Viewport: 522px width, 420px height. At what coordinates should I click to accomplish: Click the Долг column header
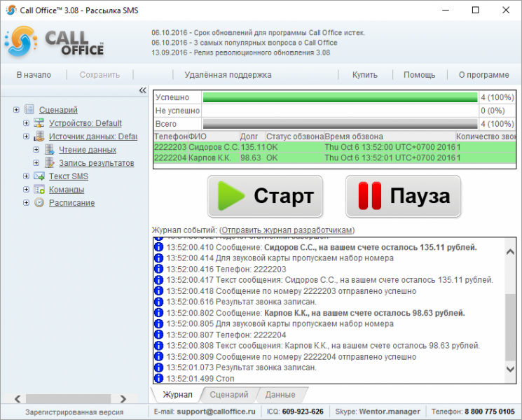click(252, 136)
